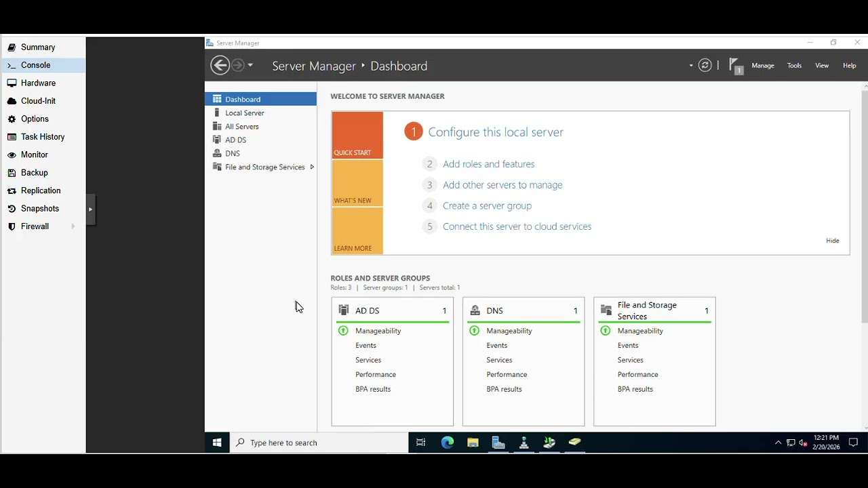This screenshot has height=488, width=868.
Task: Open the Monitor section
Action: tap(43, 155)
